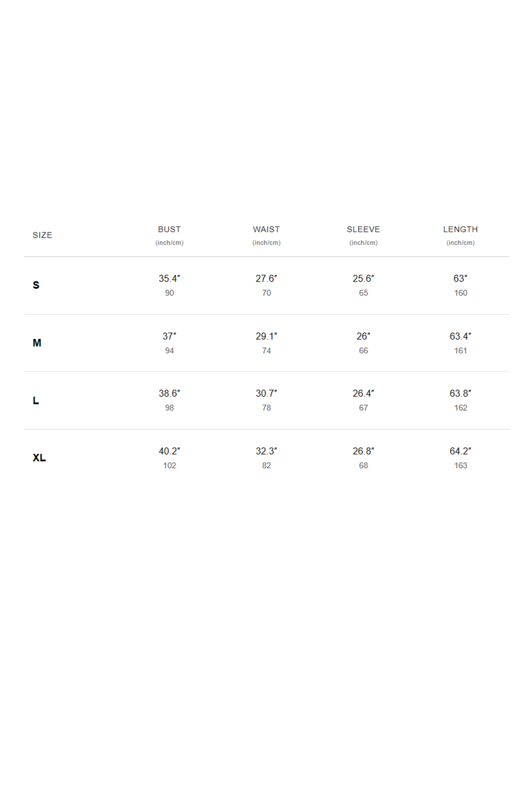Select the XL size row label

[39, 458]
